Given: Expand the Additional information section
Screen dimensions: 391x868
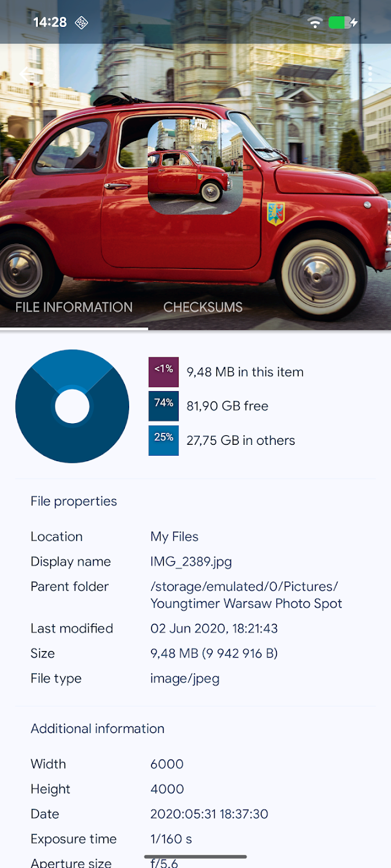Looking at the screenshot, I should coord(97,728).
